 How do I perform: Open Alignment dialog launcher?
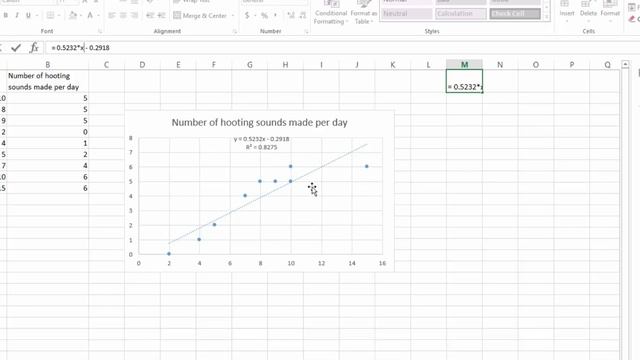tap(235, 31)
